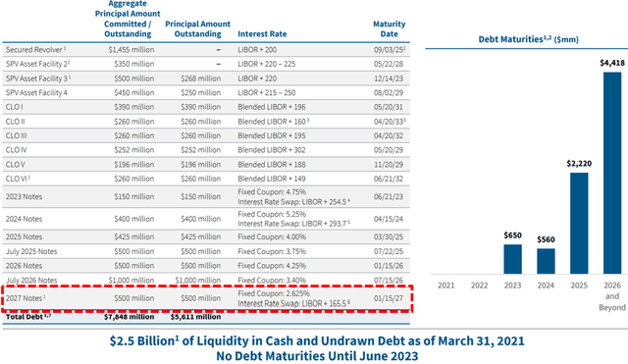Click the $2.5 Billion liquidity headline
This screenshot has width=628, height=364.
click(x=317, y=340)
